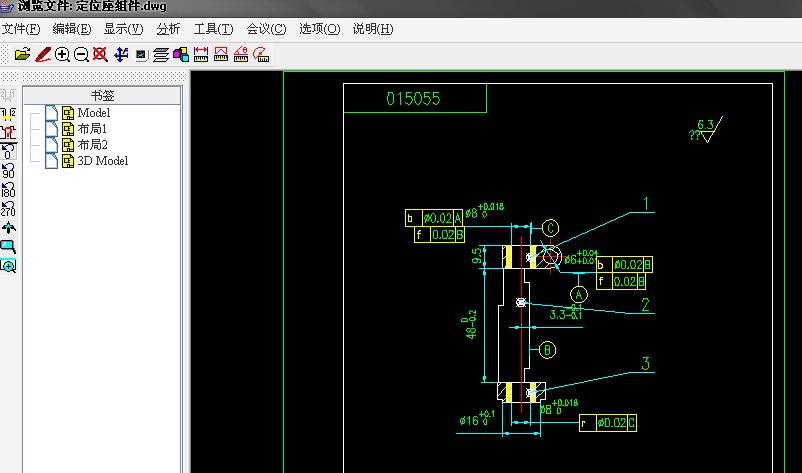Select the measure area ruler tool
This screenshot has width=802, height=473.
[221, 54]
